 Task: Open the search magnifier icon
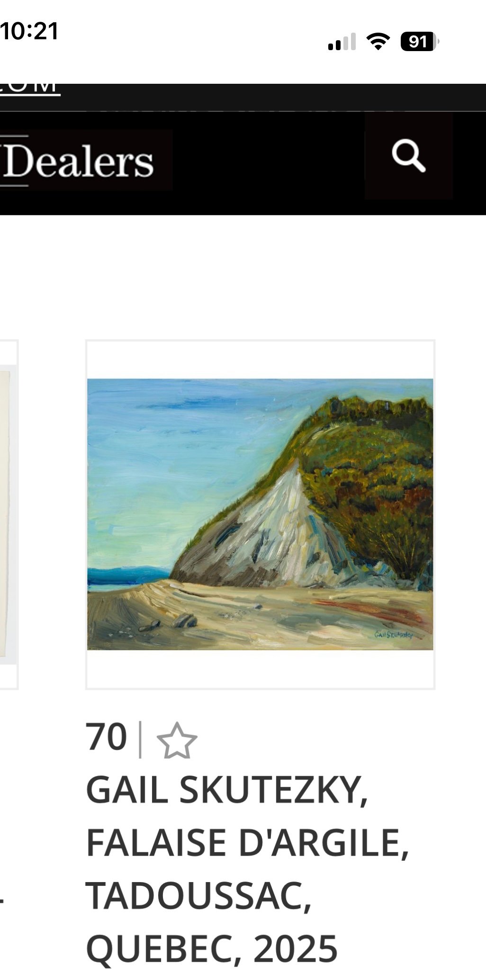click(x=408, y=156)
